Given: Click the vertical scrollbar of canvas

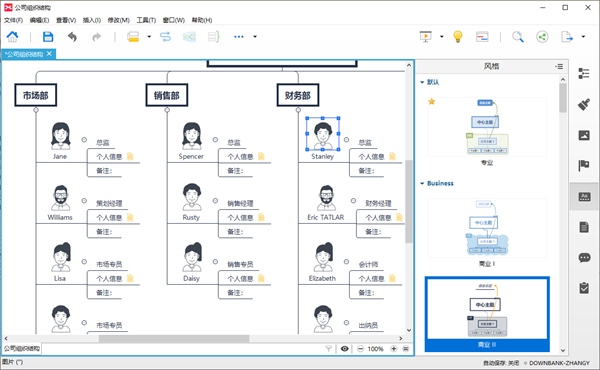Looking at the screenshot, I should pos(409,201).
